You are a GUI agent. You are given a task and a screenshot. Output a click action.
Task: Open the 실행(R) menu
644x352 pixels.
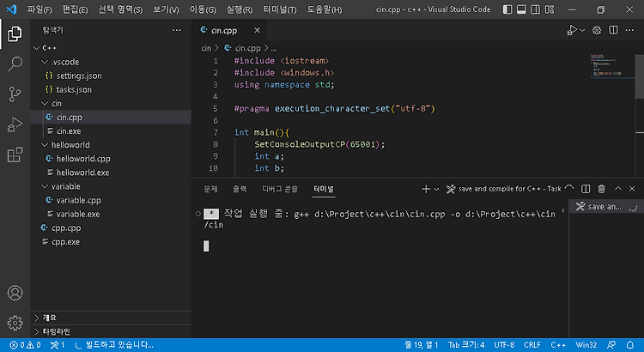240,9
